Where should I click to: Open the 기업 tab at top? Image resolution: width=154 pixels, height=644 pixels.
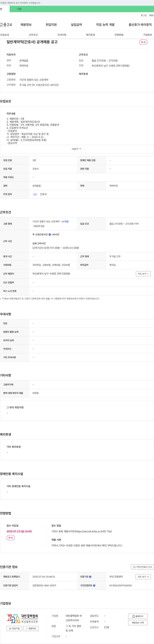tap(19, 9)
